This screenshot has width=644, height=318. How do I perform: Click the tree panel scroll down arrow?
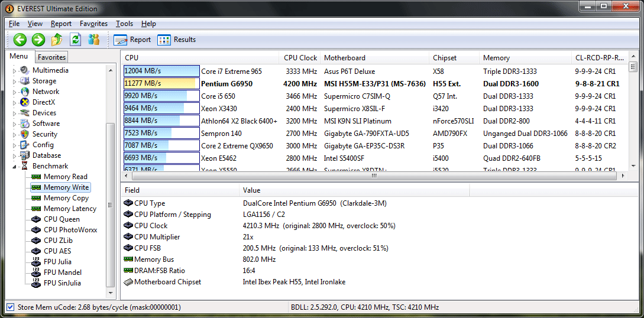pos(110,293)
